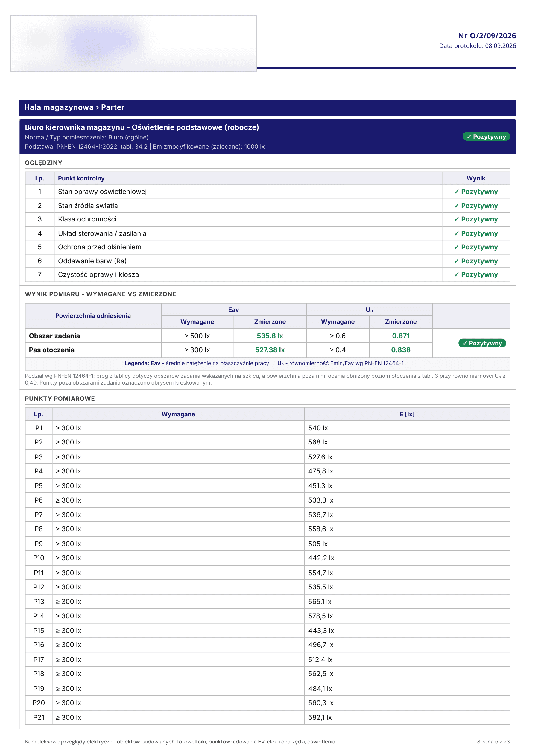Click the uniformity value 0.871

pyautogui.click(x=401, y=336)
